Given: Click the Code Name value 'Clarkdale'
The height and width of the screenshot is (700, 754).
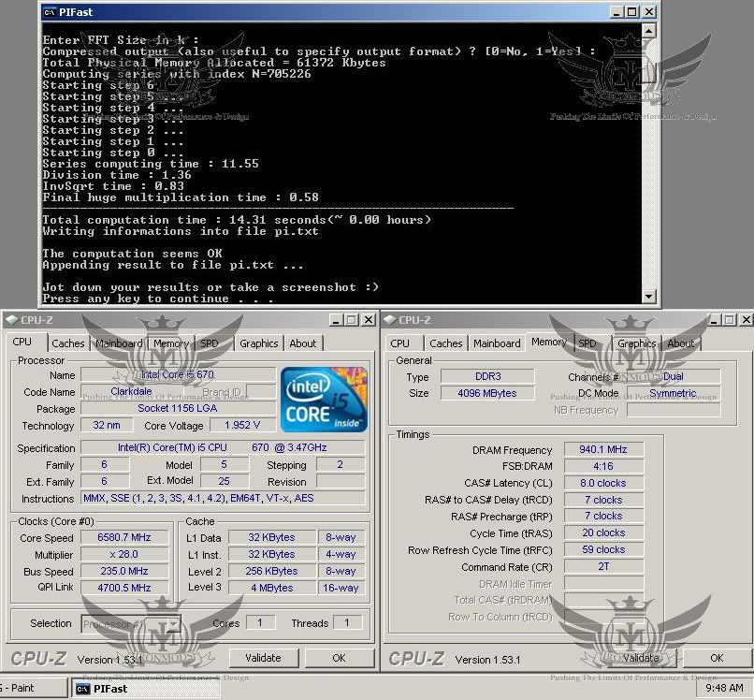Looking at the screenshot, I should [131, 391].
